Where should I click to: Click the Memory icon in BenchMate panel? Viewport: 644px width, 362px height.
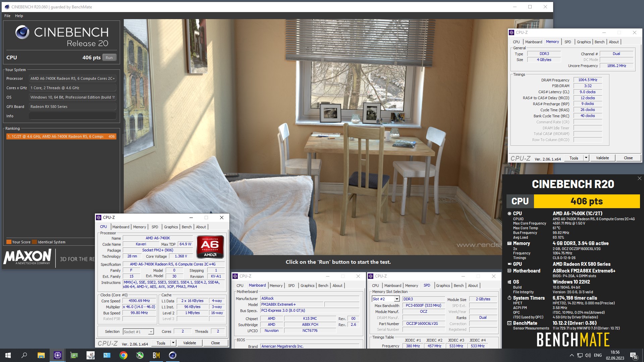509,244
